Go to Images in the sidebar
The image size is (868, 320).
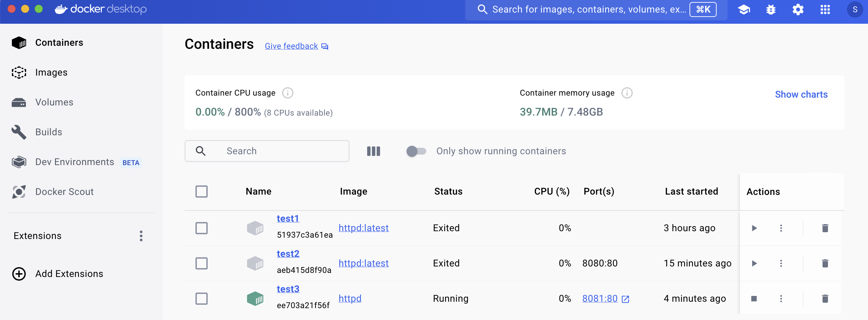click(81, 73)
